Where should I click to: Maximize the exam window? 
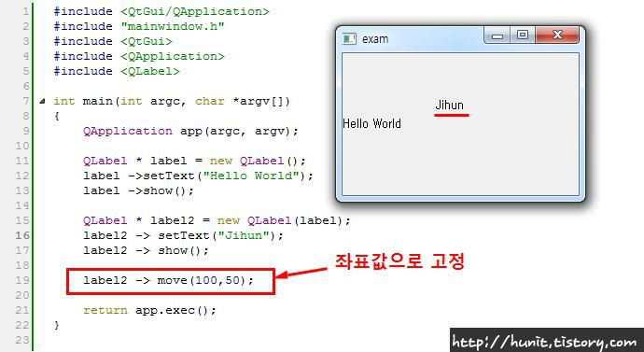pyautogui.click(x=523, y=35)
